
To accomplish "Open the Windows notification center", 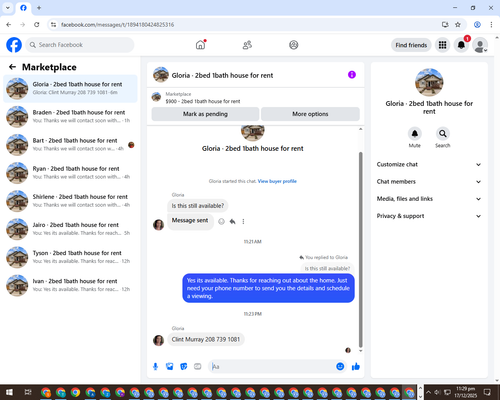I will 487,392.
